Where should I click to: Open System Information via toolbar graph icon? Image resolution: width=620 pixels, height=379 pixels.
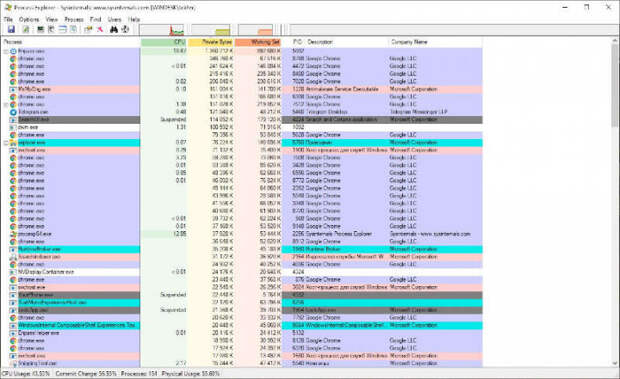pos(40,29)
